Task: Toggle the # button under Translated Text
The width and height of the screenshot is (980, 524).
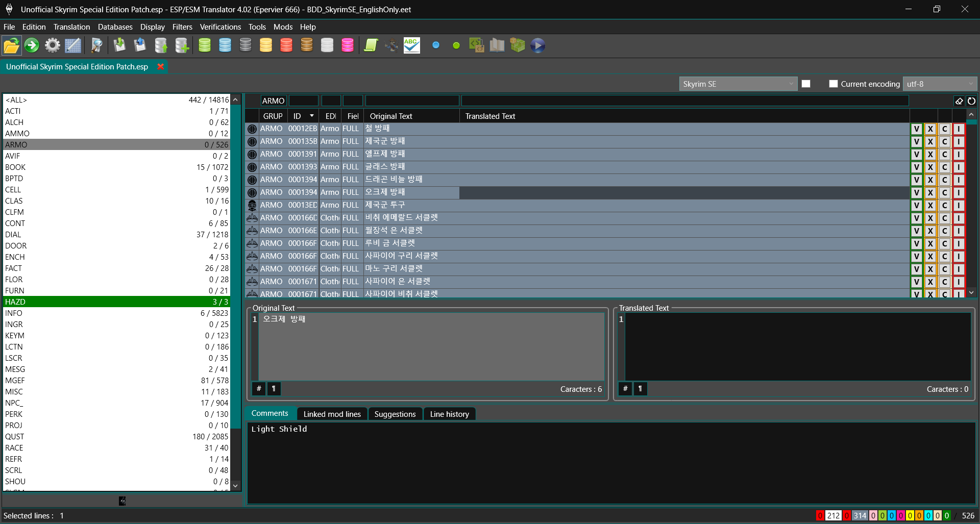Action: coord(625,389)
